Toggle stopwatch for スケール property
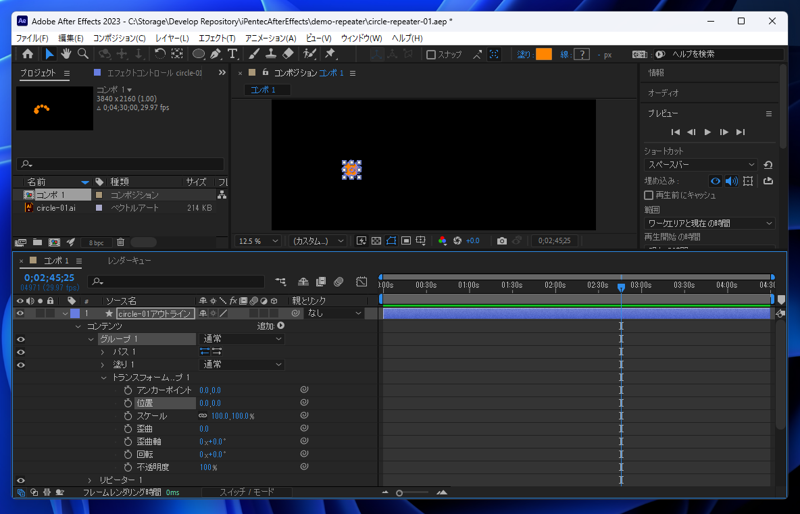The width and height of the screenshot is (800, 514). coord(128,416)
